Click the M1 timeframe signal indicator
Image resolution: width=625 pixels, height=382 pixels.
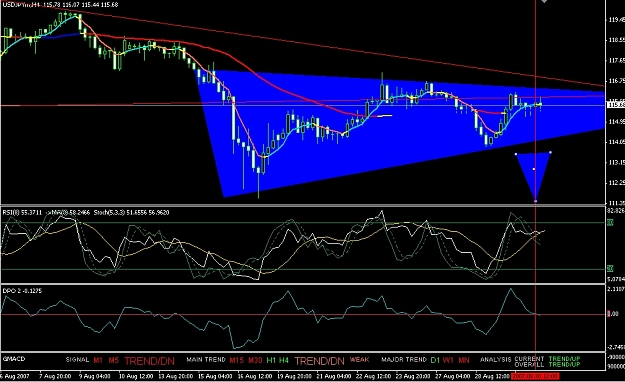(x=98, y=360)
